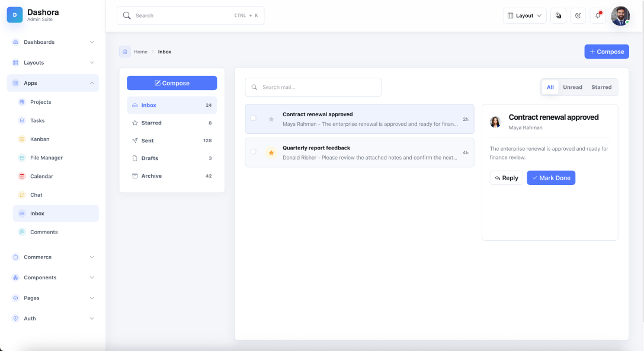Switch to the All filter tab
The height and width of the screenshot is (351, 644).
550,87
